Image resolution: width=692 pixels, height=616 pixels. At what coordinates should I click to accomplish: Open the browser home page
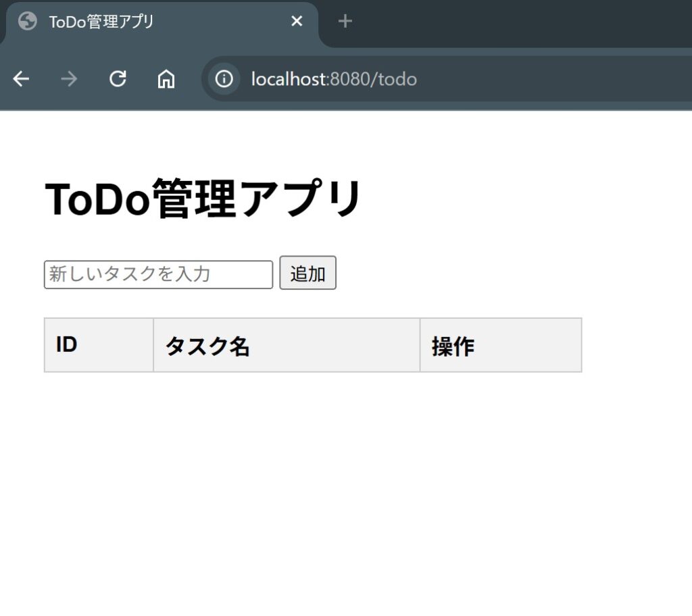tap(166, 79)
